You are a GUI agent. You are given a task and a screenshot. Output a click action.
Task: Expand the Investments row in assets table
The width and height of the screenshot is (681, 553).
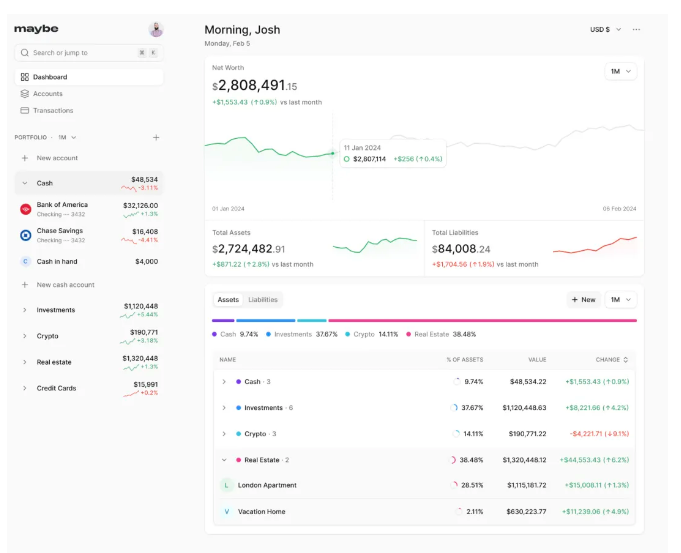224,408
